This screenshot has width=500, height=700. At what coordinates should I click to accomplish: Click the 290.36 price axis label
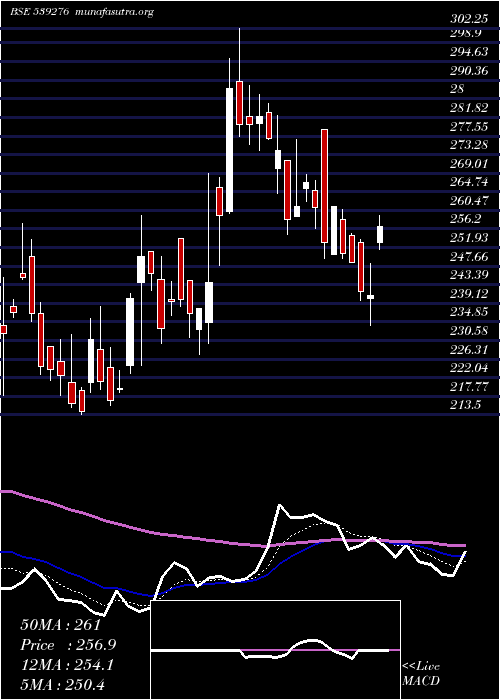(470, 71)
